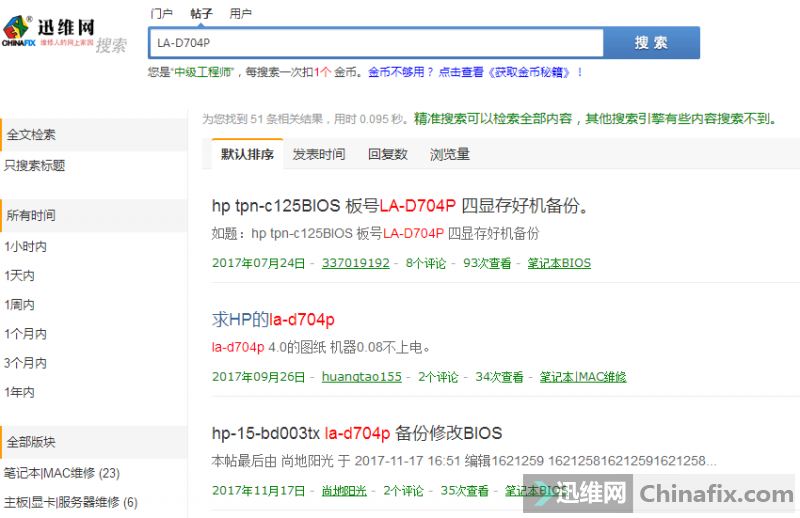800x518 pixels.
Task: Filter results to 3个月内
Action: (x=26, y=363)
